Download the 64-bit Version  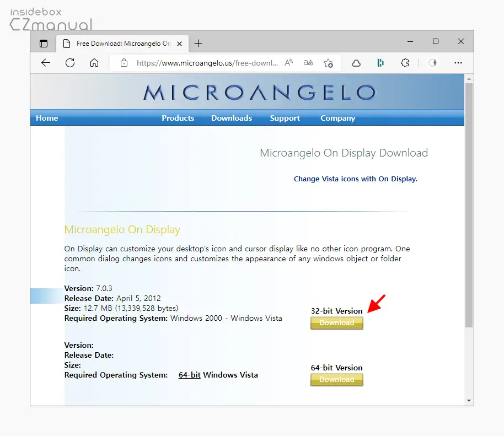[336, 380]
